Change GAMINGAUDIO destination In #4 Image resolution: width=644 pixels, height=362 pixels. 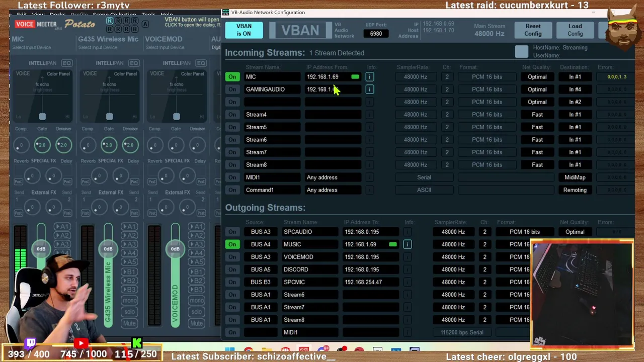[x=575, y=89]
